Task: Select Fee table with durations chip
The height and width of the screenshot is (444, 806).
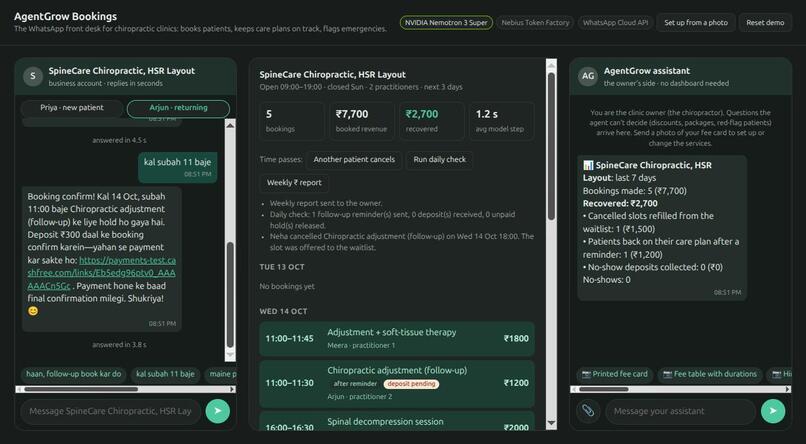Action: point(710,374)
